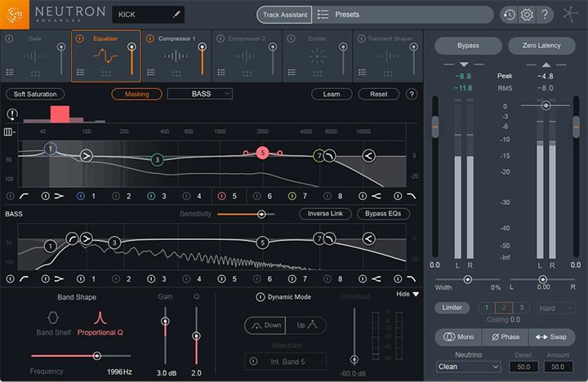The image size is (588, 382).
Task: Click the Neutrino Detail value field
Action: [x=523, y=366]
